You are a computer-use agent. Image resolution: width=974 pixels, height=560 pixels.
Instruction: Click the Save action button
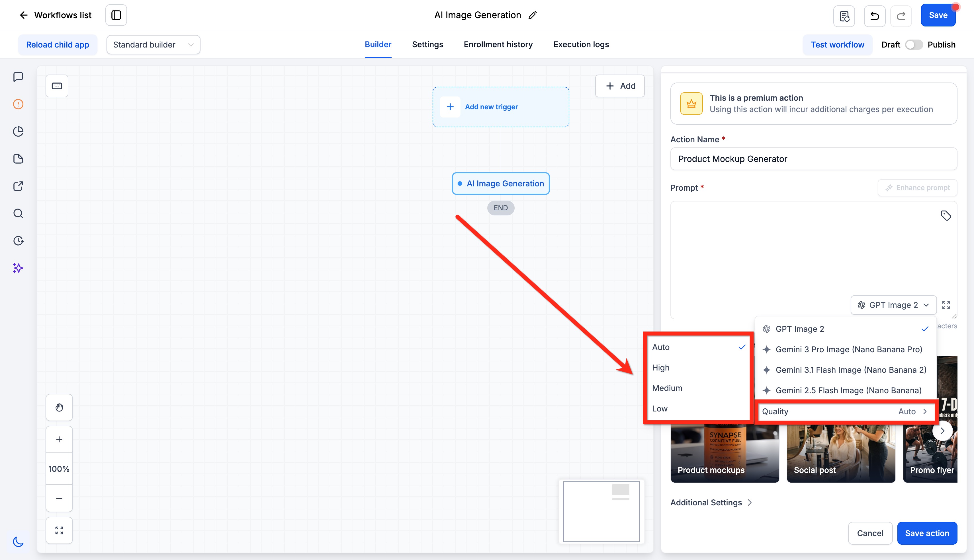click(927, 533)
